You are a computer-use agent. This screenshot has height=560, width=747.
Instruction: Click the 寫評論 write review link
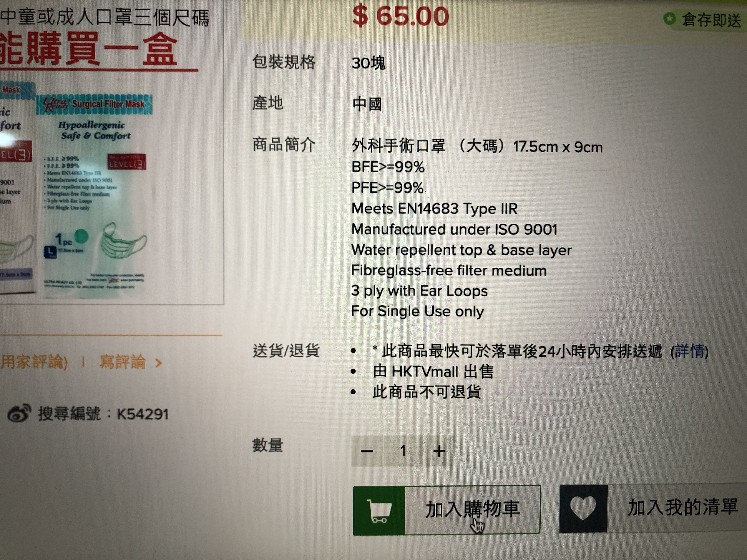click(123, 362)
